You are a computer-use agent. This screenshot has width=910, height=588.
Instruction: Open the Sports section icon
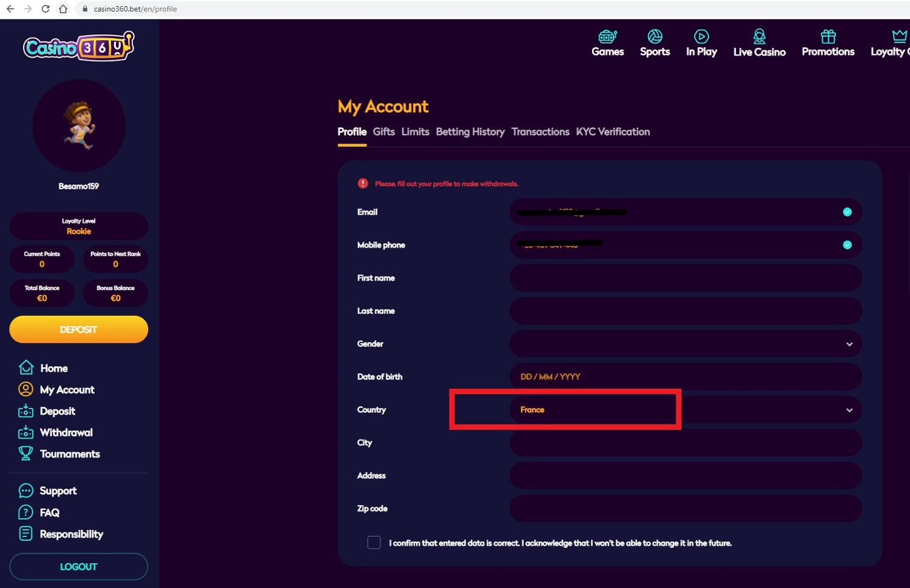[x=655, y=36]
